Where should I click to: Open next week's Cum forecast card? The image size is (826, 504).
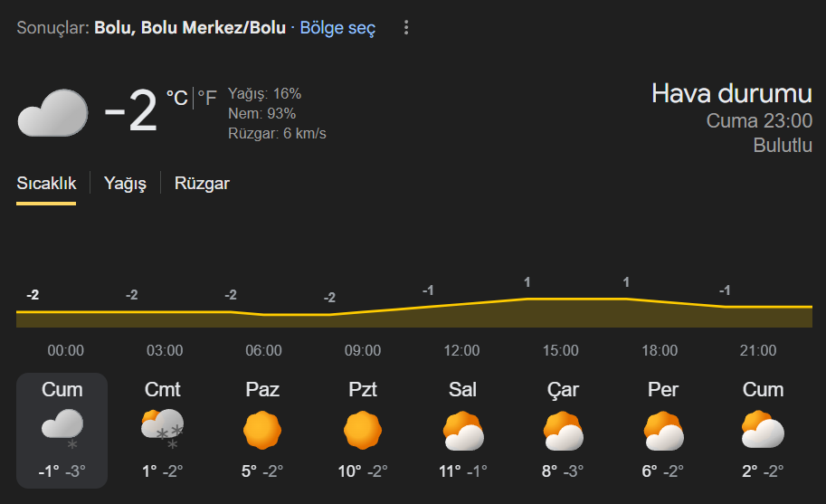click(763, 430)
